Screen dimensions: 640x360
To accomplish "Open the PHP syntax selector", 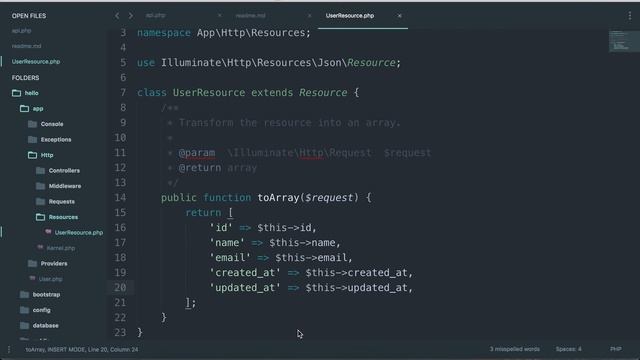I will click(x=616, y=349).
